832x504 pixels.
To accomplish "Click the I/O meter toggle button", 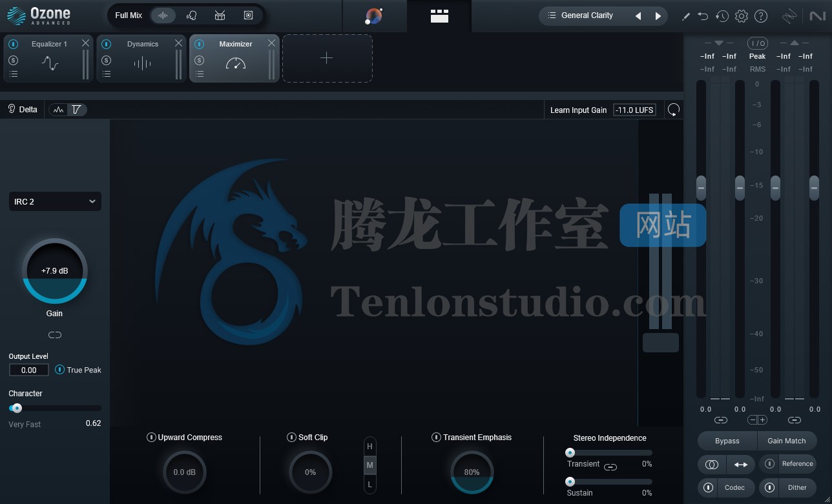I will point(757,43).
